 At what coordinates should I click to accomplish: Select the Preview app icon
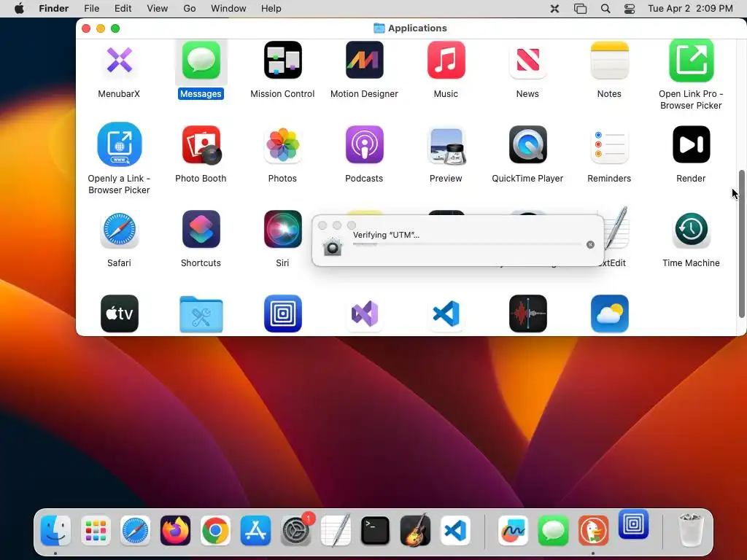tap(446, 145)
